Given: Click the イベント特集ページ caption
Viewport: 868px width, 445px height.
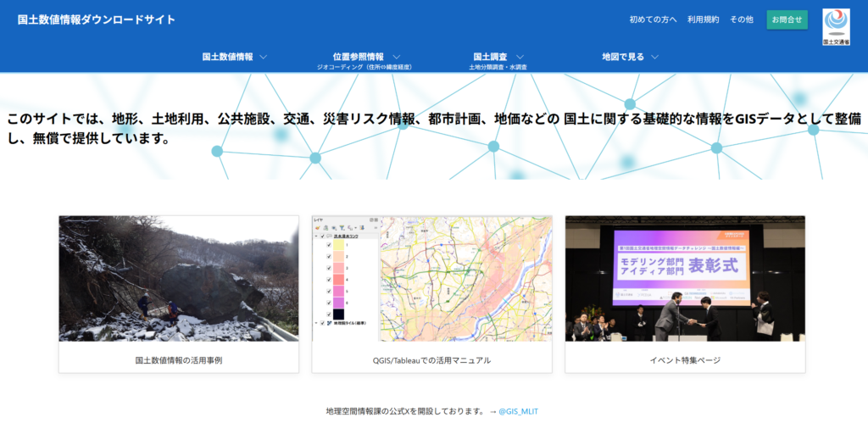Looking at the screenshot, I should point(685,360).
